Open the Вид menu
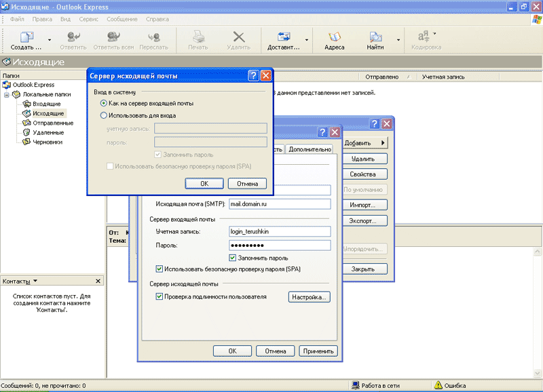 tap(65, 20)
